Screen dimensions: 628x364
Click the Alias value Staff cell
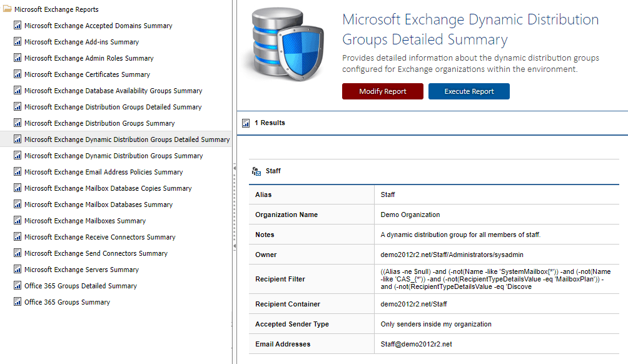point(388,195)
